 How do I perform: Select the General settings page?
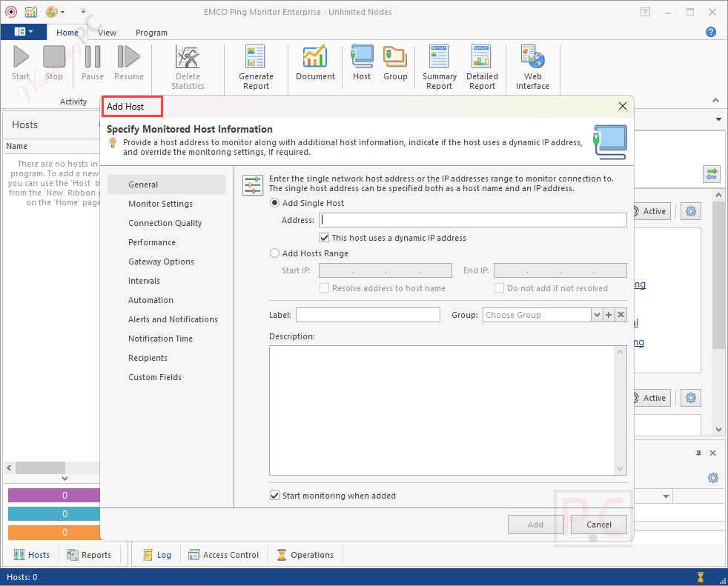tap(167, 184)
